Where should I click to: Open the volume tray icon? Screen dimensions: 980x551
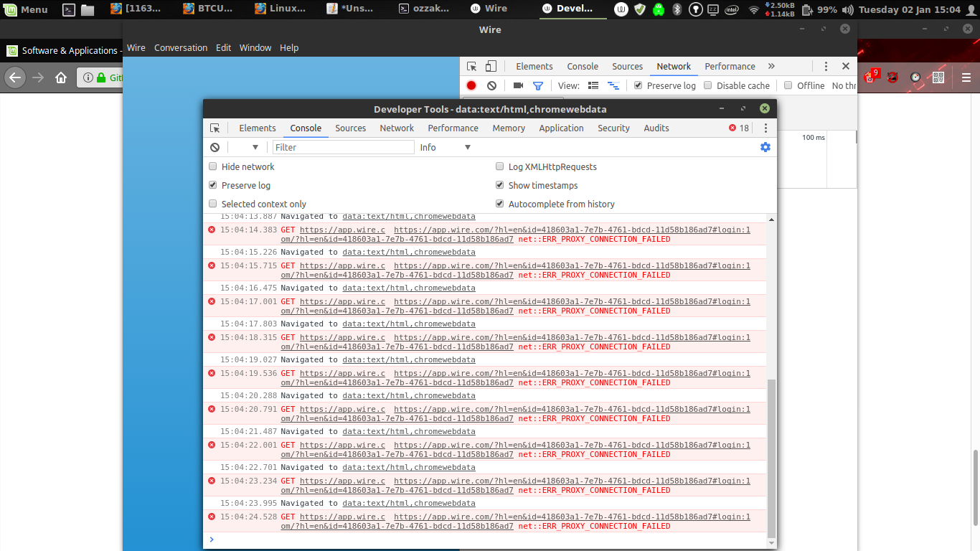[x=848, y=9]
